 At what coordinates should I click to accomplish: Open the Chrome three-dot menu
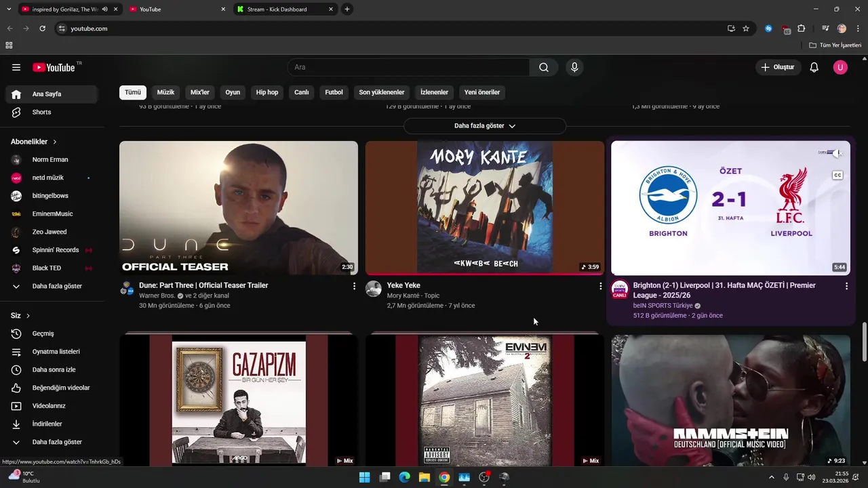point(858,28)
